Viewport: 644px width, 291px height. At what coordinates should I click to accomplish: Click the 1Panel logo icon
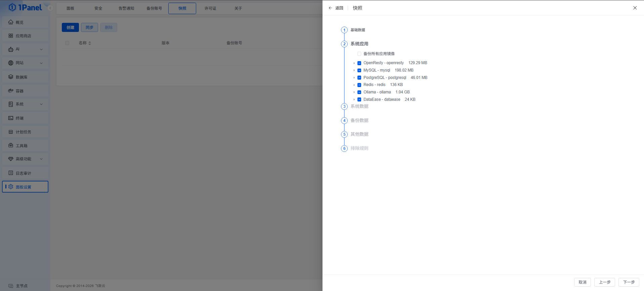point(12,7)
